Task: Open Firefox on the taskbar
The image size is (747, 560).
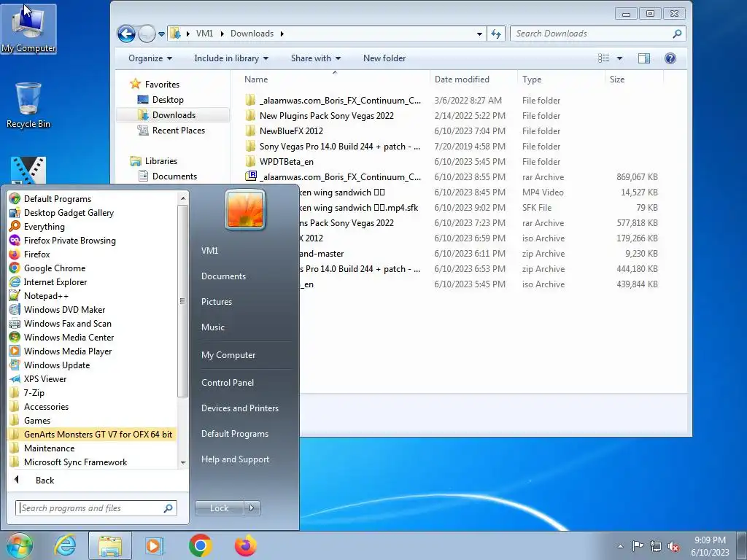Action: click(245, 545)
